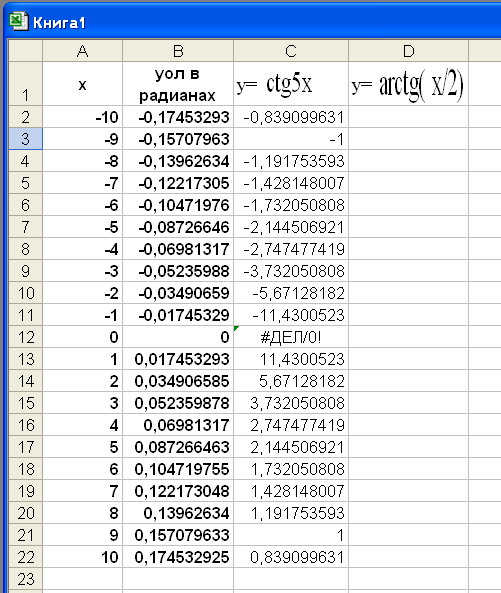The height and width of the screenshot is (593, 501).
Task: Click the cell with 0,104719755
Action: coord(178,468)
